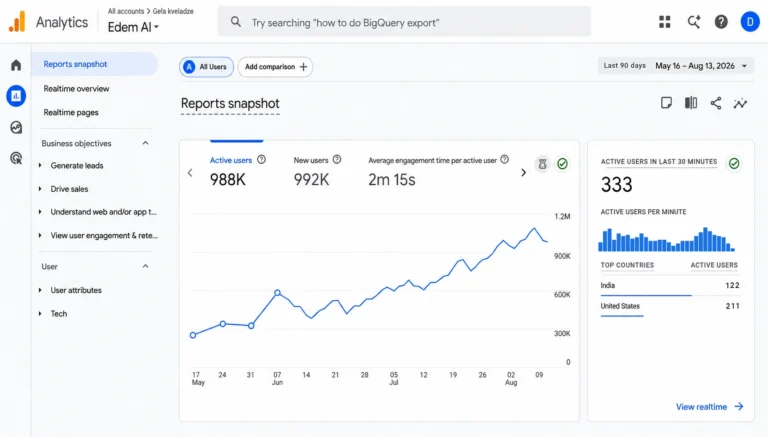The image size is (768, 437).
Task: Click the TOP COUNTRIES column header
Action: tap(627, 265)
